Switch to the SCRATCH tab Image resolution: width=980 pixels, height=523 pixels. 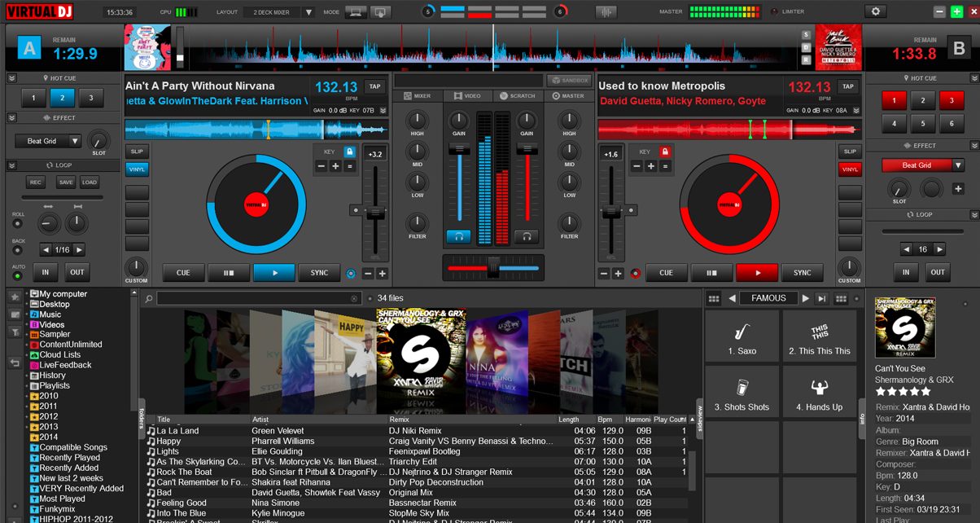[518, 96]
